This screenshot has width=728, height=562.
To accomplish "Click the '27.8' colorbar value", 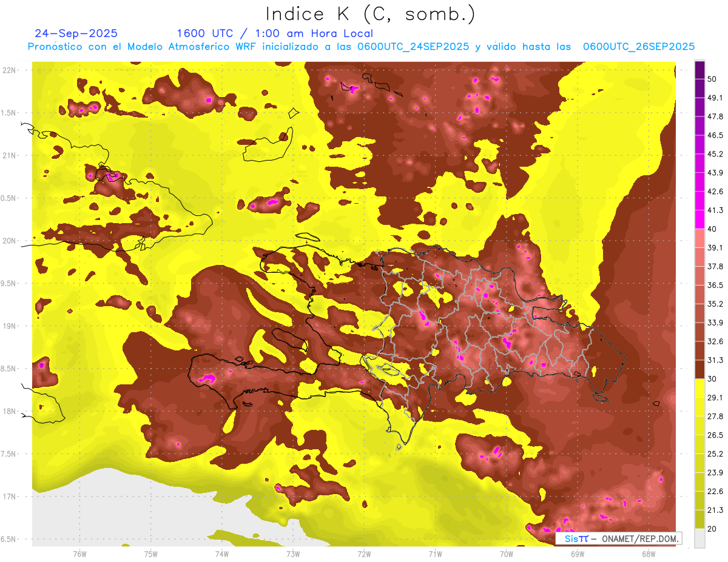I will 715,416.
